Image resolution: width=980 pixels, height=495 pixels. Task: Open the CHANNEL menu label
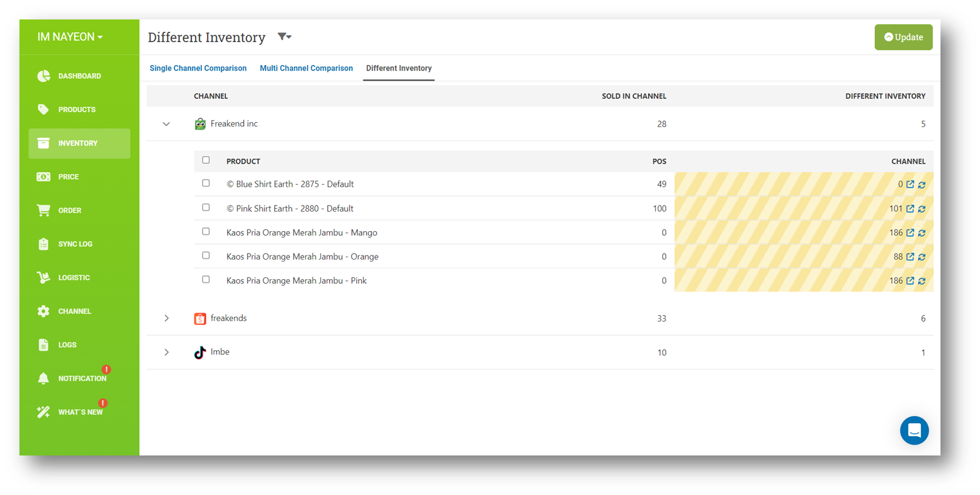click(x=75, y=311)
